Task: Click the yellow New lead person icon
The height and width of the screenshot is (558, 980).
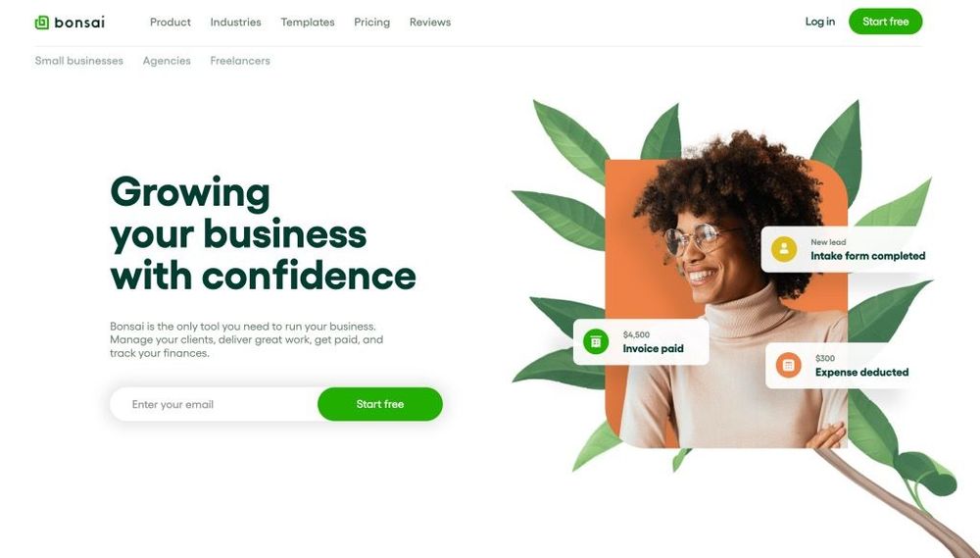Action: pyautogui.click(x=784, y=249)
